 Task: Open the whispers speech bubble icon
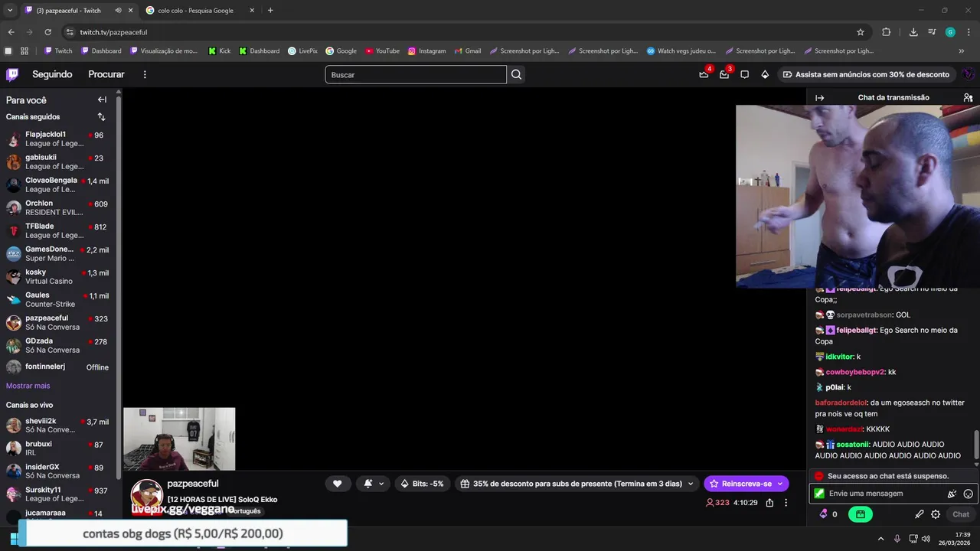coord(744,74)
